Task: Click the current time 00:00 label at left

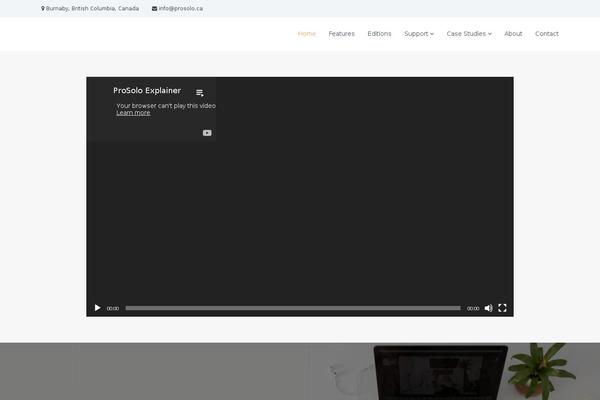Action: pyautogui.click(x=112, y=308)
